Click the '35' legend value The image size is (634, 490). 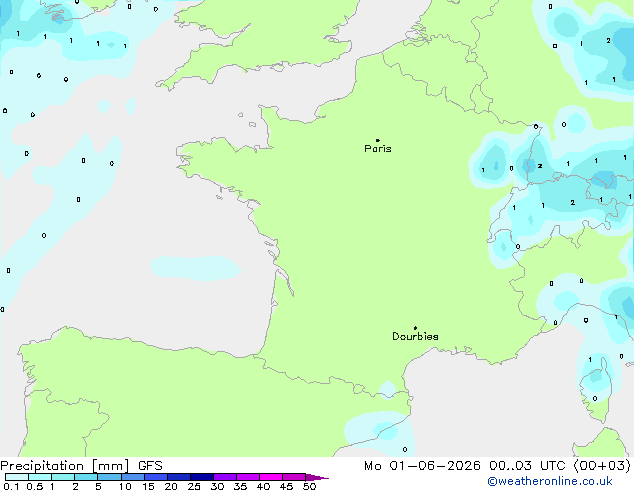click(x=240, y=486)
